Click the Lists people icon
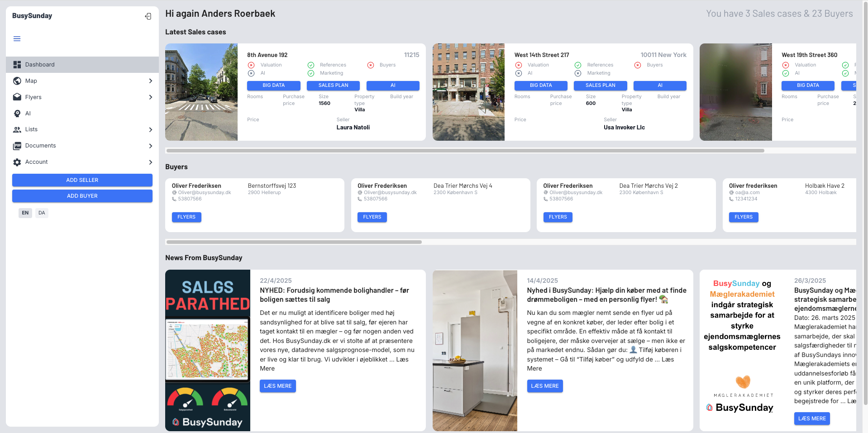The height and width of the screenshot is (433, 868). (x=17, y=129)
